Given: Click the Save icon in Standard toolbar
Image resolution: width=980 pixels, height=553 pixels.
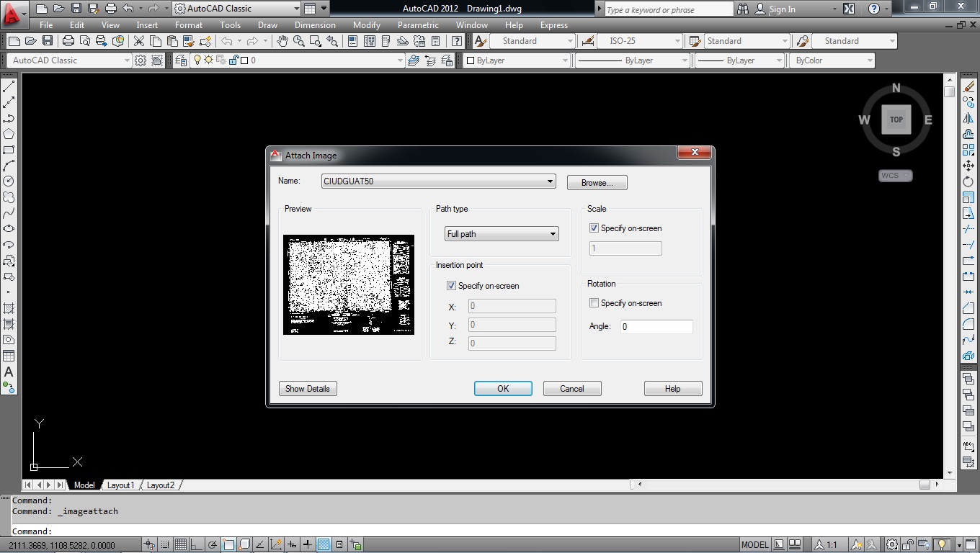Looking at the screenshot, I should (x=48, y=41).
